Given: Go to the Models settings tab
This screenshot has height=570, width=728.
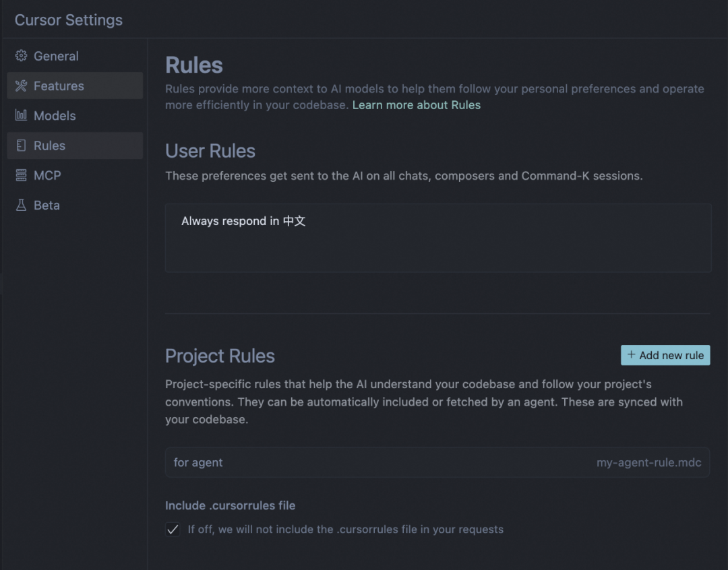Looking at the screenshot, I should [55, 116].
